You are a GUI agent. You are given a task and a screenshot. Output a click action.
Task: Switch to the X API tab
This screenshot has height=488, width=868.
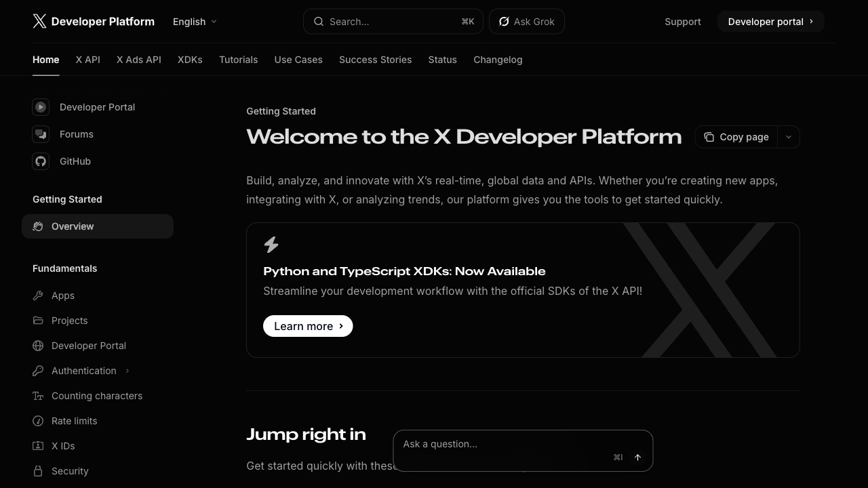pyautogui.click(x=87, y=60)
